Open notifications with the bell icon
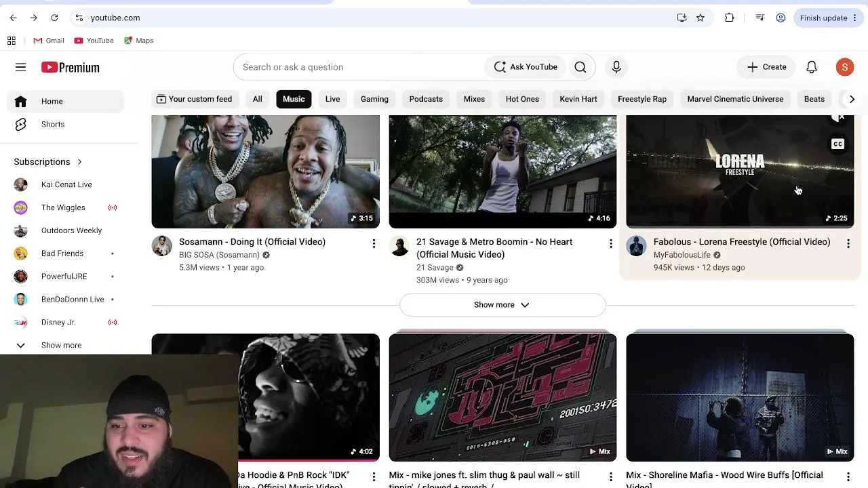This screenshot has width=868, height=488. tap(812, 67)
